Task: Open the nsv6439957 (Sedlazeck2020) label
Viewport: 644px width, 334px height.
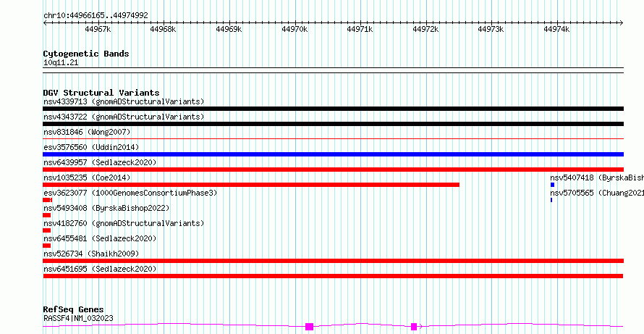Action: pos(100,162)
